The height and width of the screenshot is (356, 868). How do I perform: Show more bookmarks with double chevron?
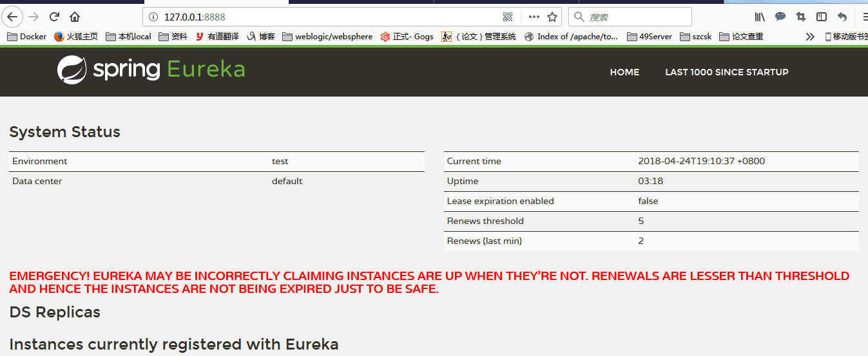click(x=810, y=37)
